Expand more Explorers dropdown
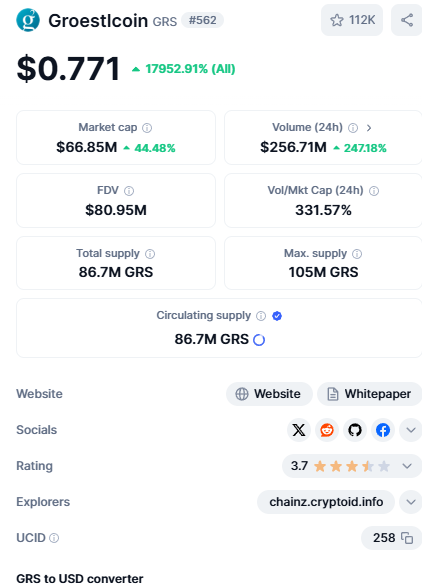Image resolution: width=422 pixels, height=585 pixels. pos(411,502)
